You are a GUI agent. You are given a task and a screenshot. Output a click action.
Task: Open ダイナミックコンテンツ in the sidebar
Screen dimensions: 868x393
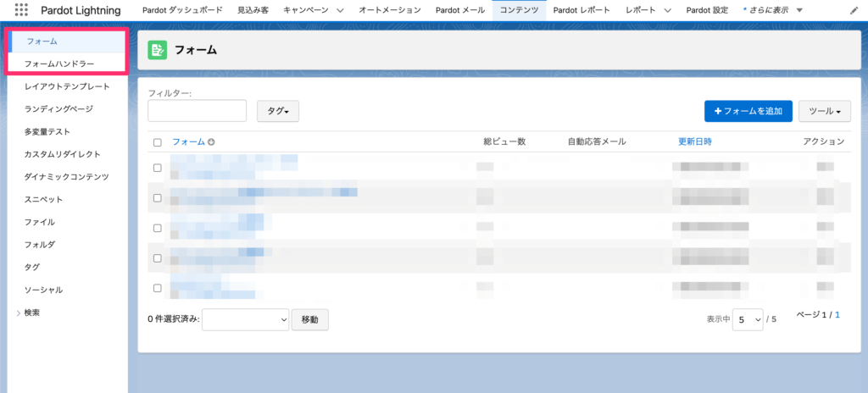[66, 176]
